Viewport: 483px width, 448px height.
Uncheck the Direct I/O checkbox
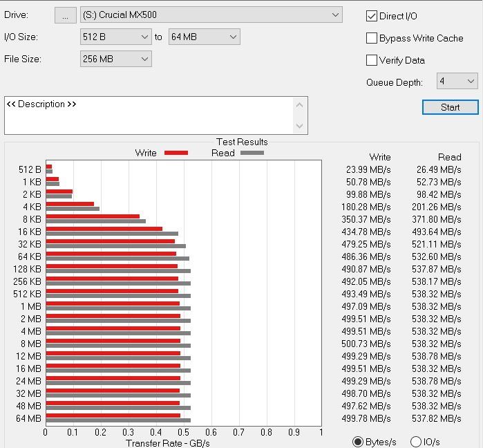coord(372,16)
